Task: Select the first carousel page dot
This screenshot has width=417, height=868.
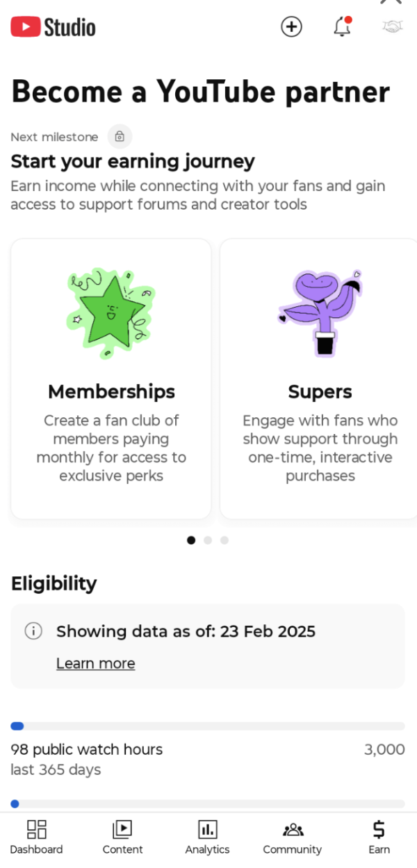Action: [x=191, y=540]
